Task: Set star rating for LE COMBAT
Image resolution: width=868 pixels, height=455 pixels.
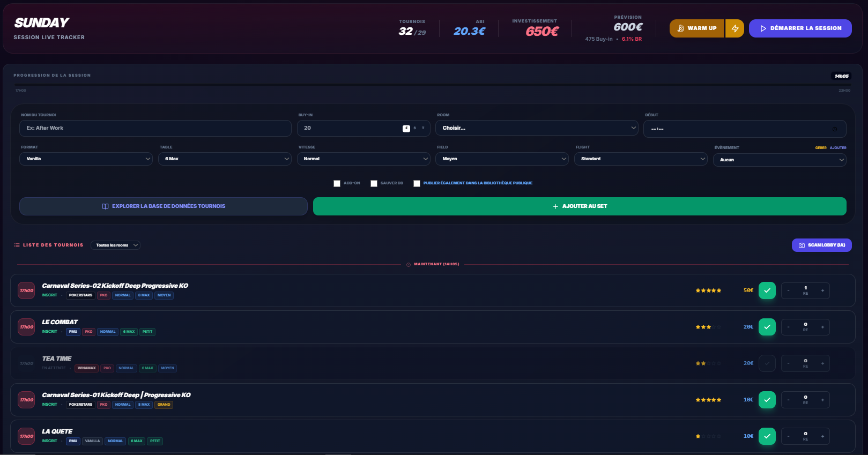Action: tap(708, 327)
